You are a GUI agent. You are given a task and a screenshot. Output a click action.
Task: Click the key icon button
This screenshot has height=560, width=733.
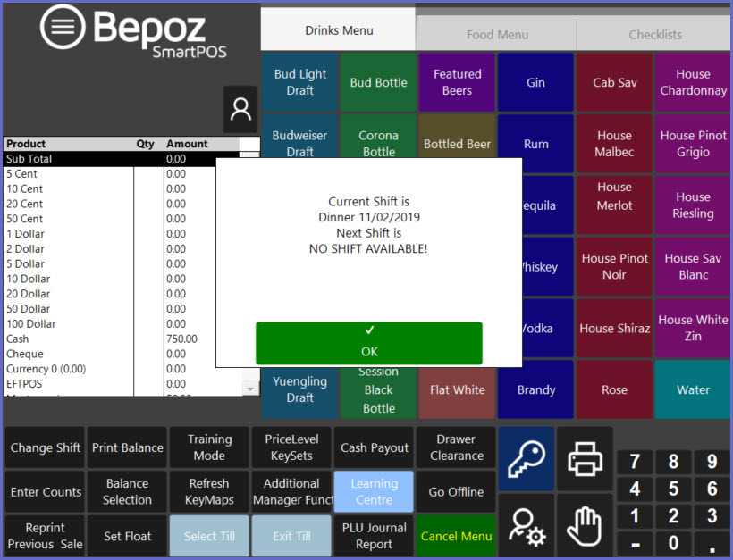coord(526,459)
